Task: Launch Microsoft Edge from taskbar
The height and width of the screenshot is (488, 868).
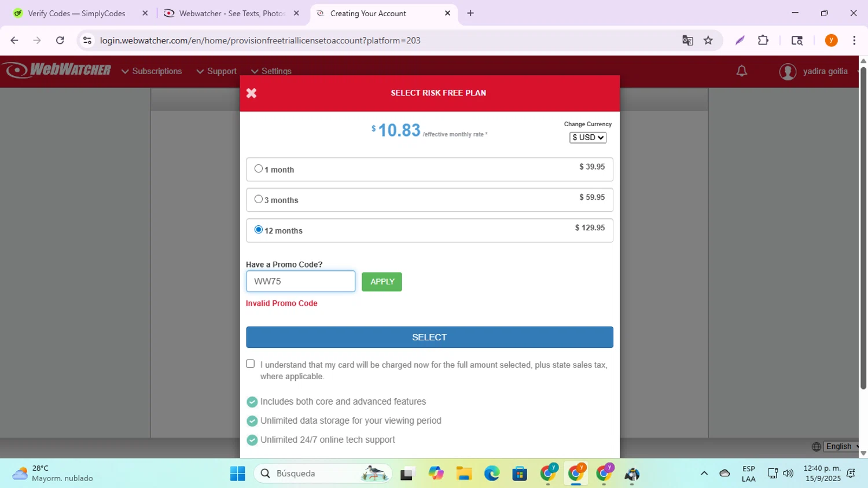Action: (x=492, y=474)
